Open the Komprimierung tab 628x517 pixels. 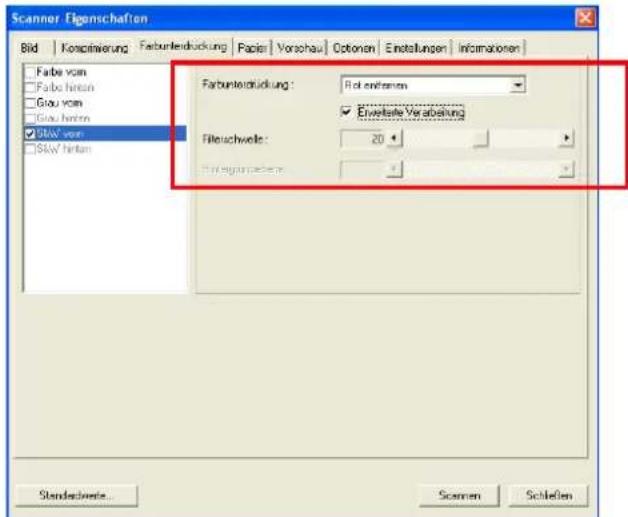tap(95, 48)
